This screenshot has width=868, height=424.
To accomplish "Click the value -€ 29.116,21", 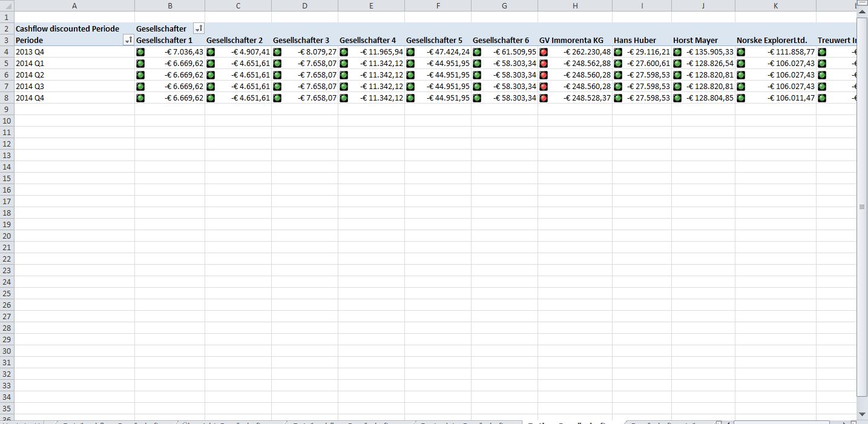I will click(648, 52).
